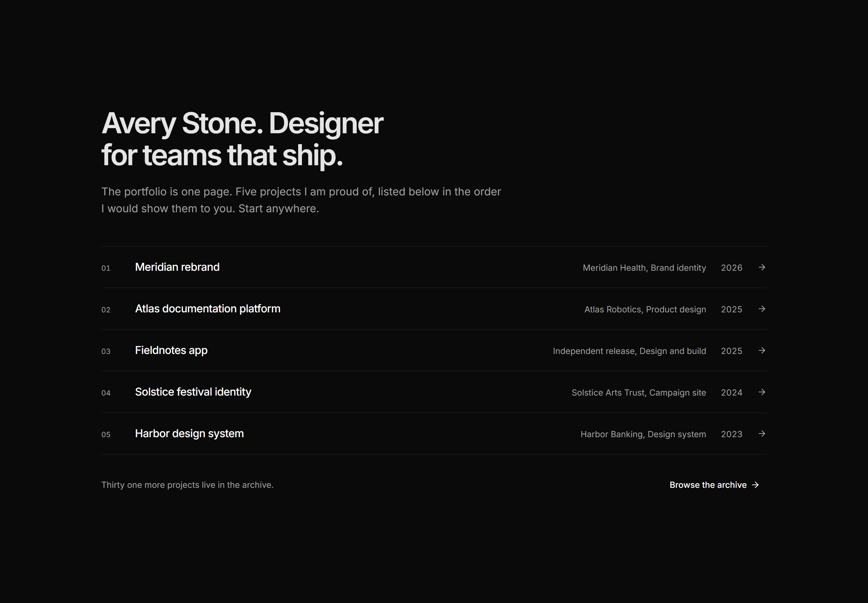Click the 2023 year in Harbor row
The image size is (868, 603).
click(732, 434)
